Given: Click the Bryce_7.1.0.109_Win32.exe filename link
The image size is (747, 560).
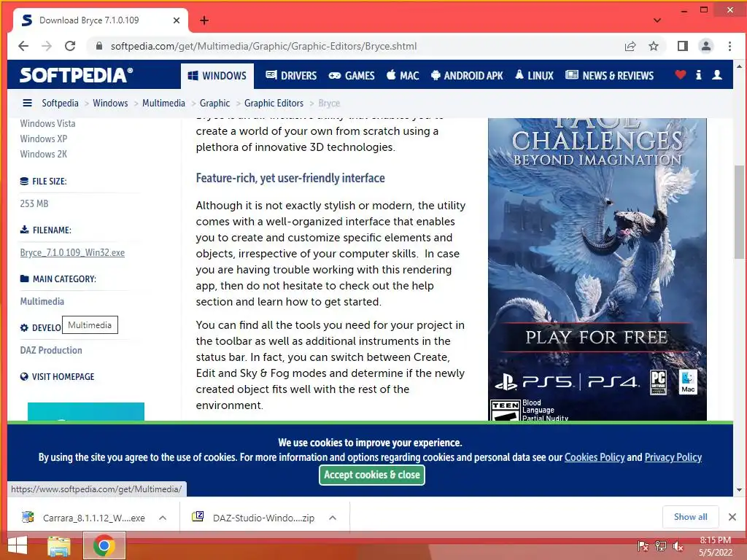Looking at the screenshot, I should click(72, 253).
